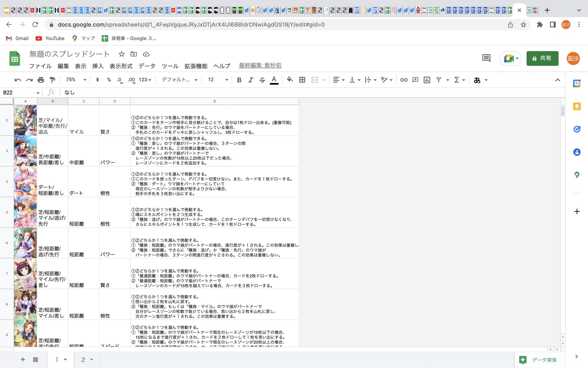The image size is (588, 368).
Task: Undo the last action in toolbar
Action: pos(18,80)
